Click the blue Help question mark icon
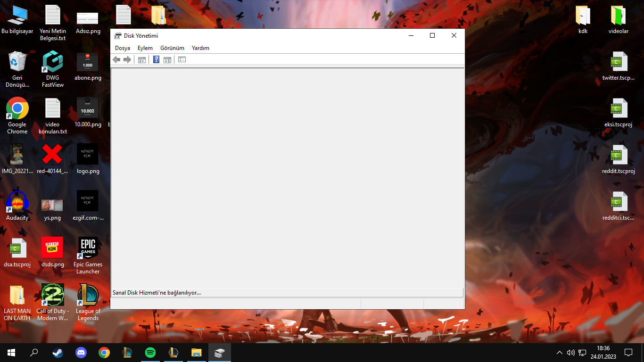Screen dimensions: 644x362 157,59
